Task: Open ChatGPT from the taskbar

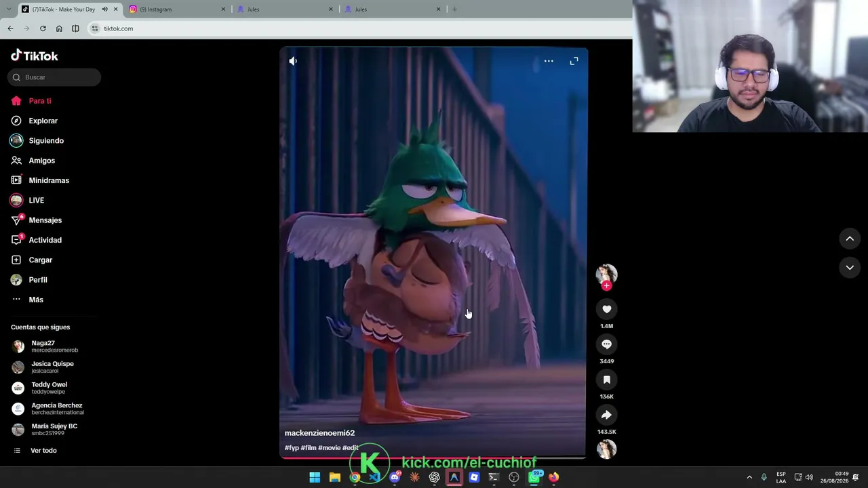Action: point(434,477)
